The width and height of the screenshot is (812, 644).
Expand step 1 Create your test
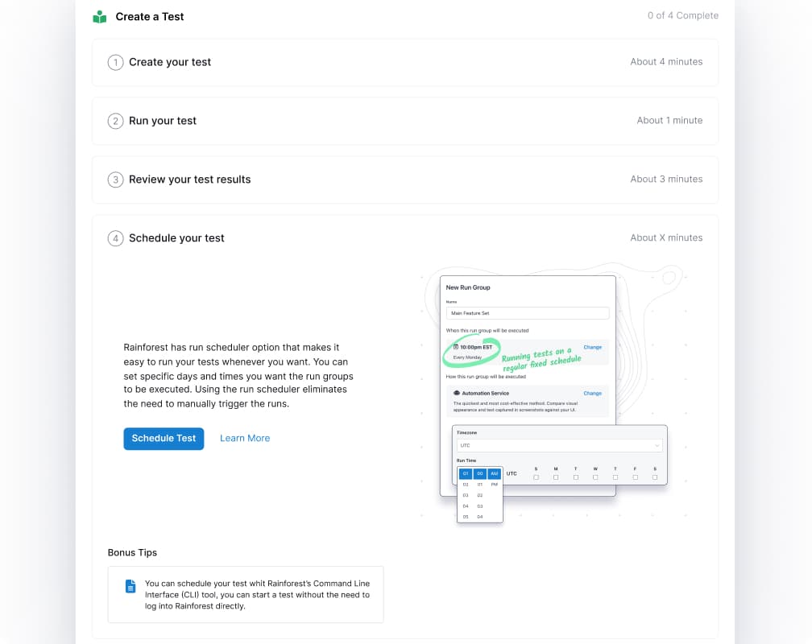point(405,62)
